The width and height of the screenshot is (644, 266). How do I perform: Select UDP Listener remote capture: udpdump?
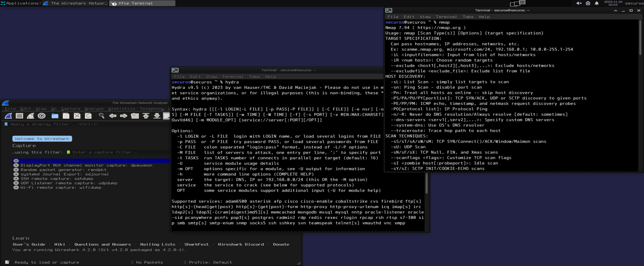click(69, 183)
